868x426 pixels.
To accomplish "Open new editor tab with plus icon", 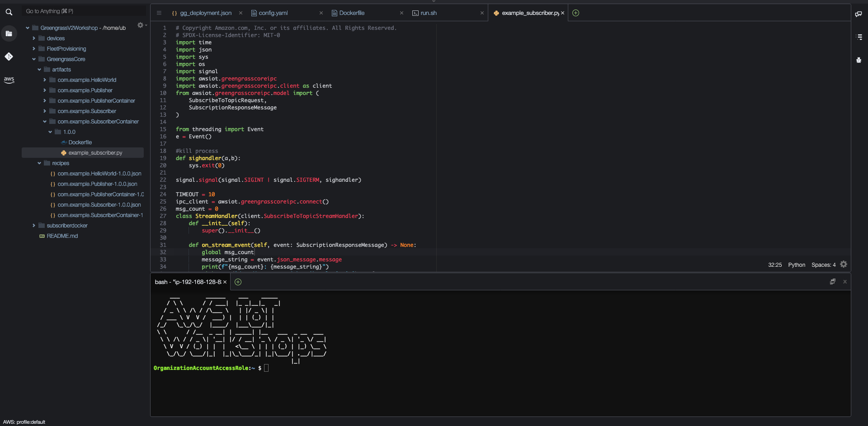I will 576,13.
